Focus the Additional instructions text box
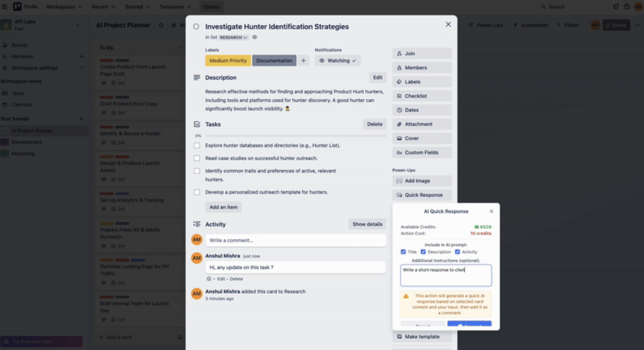Screen dimensions: 644x350 click(446, 275)
